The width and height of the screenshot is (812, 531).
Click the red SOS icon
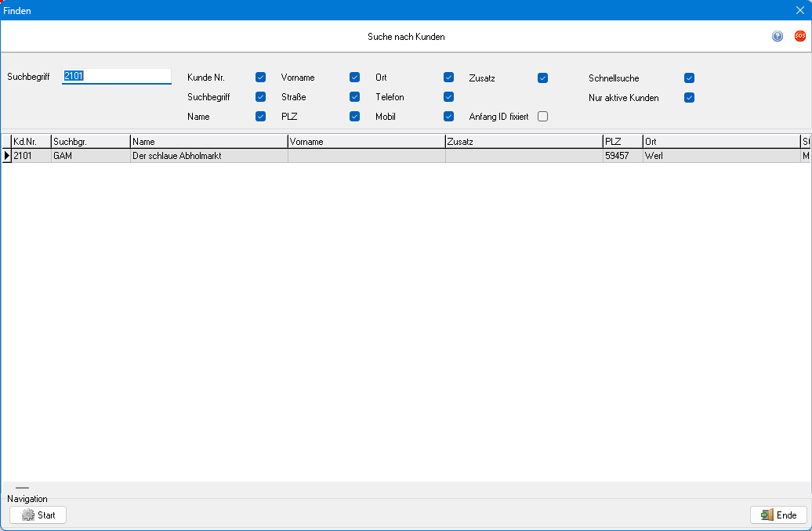click(x=799, y=36)
